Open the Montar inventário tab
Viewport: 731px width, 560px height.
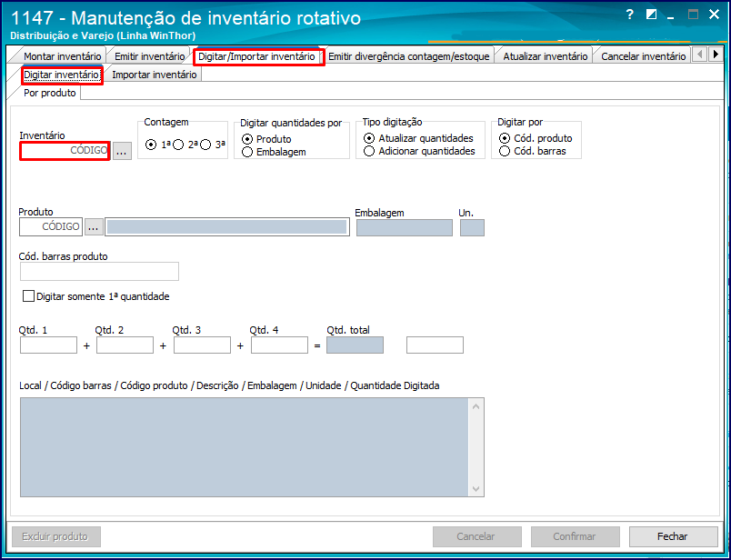pyautogui.click(x=63, y=56)
